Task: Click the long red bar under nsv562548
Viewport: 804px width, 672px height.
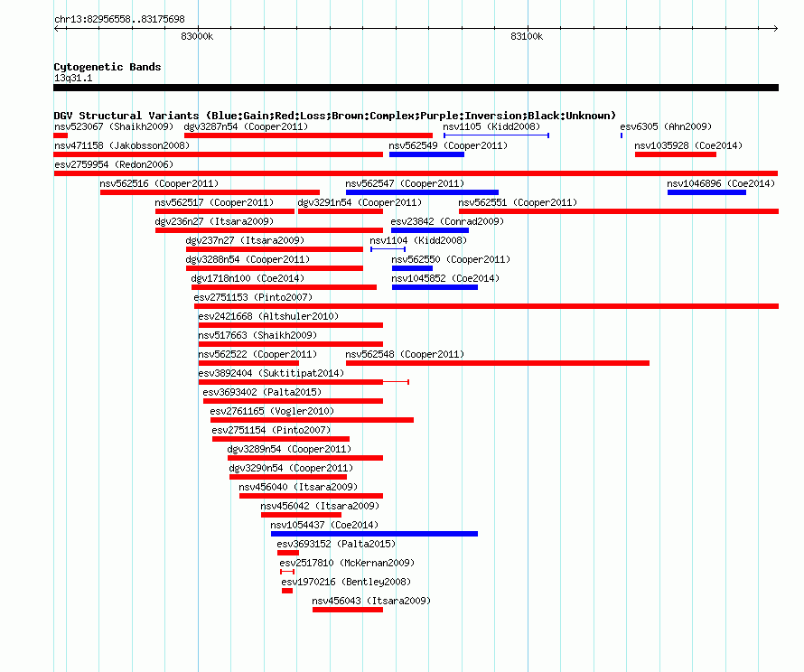Action: [x=498, y=363]
